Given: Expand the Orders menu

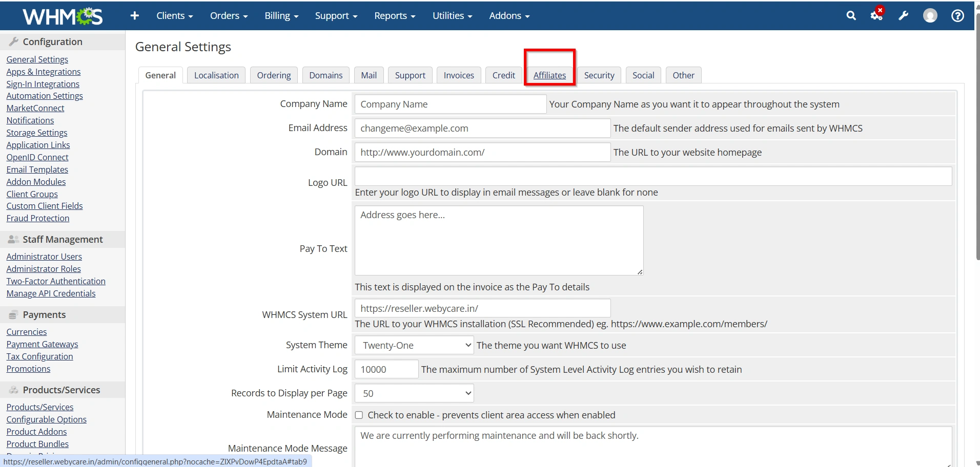Looking at the screenshot, I should [229, 16].
